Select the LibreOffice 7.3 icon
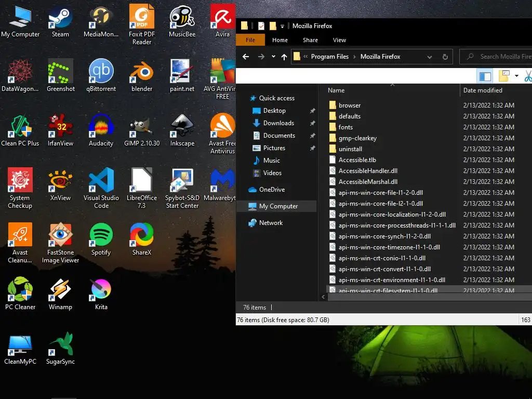Viewport: 532px width, 399px height. [141, 188]
